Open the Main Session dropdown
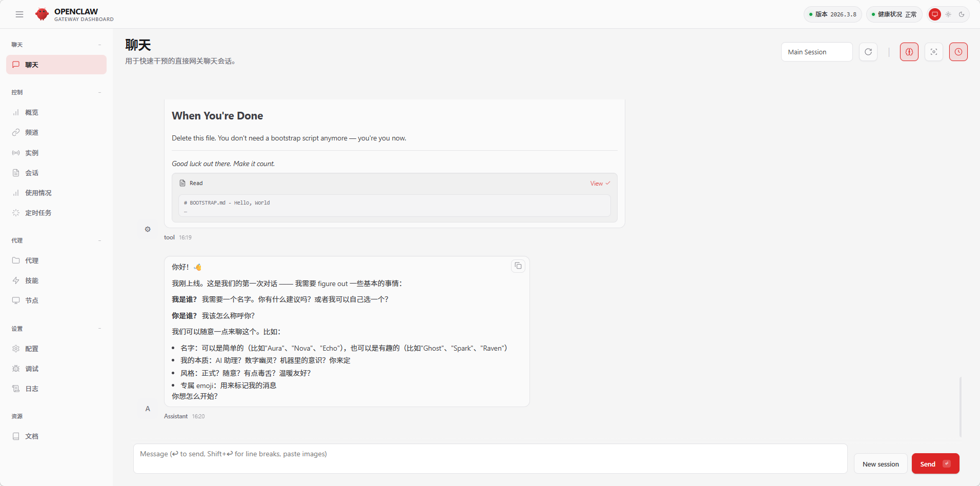The height and width of the screenshot is (486, 980). click(x=816, y=52)
